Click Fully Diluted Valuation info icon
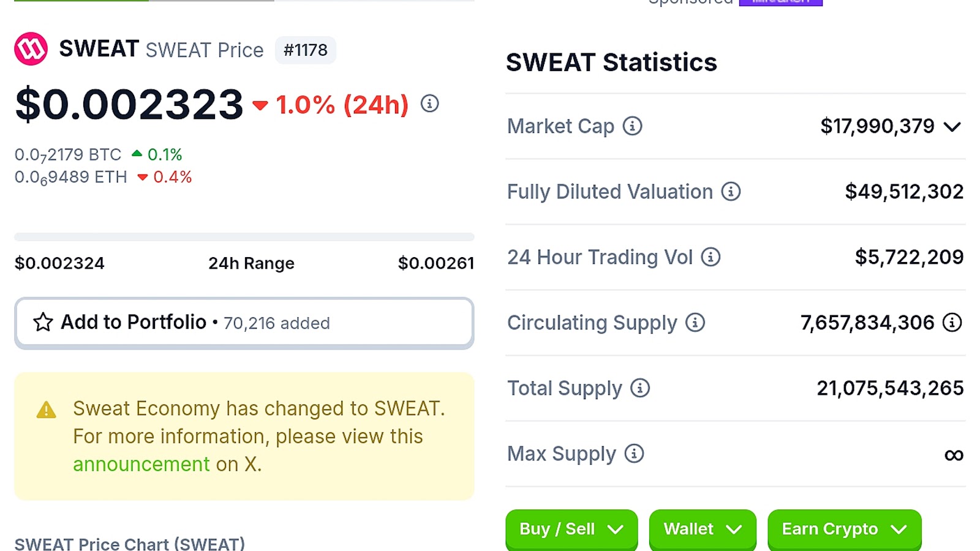The height and width of the screenshot is (551, 980). pyautogui.click(x=731, y=192)
